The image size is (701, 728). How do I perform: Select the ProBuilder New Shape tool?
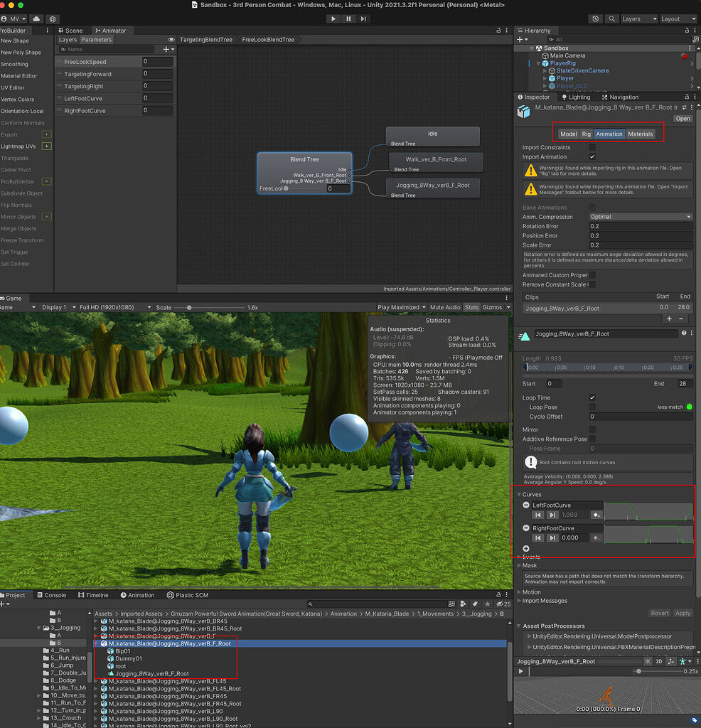pyautogui.click(x=17, y=41)
